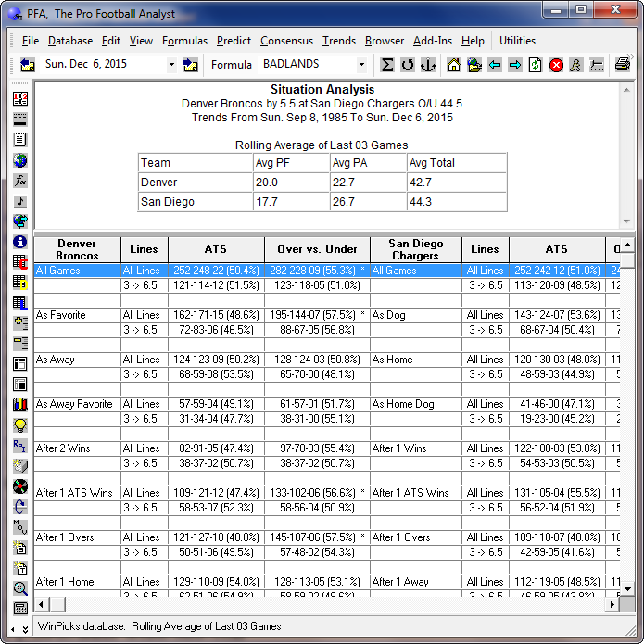Click the San Diego Chargers column header
This screenshot has height=644, width=644.
[x=416, y=249]
